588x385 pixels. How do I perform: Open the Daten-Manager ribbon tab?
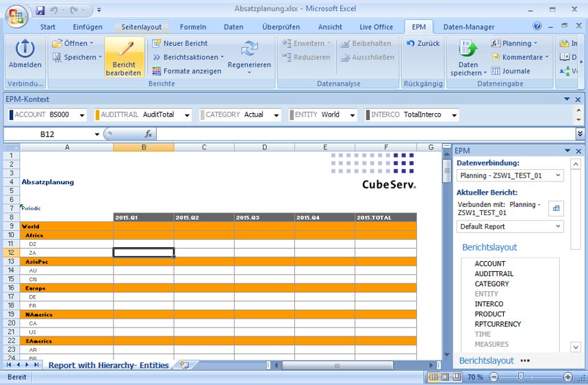[x=469, y=27]
